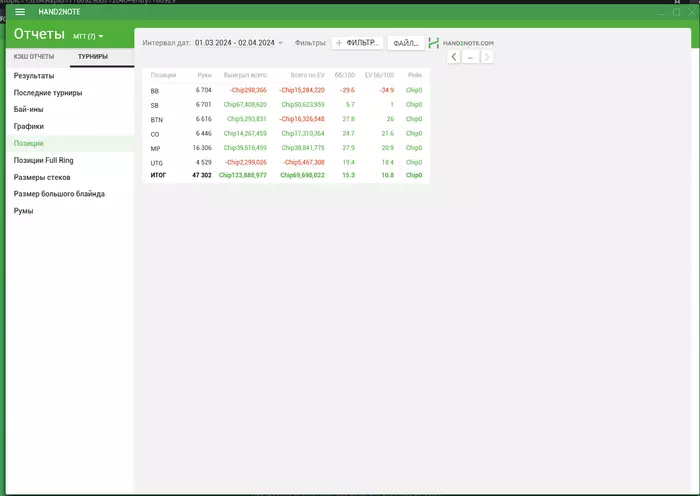This screenshot has height=496, width=700.
Task: Click the ИТОГ total row label
Action: coord(158,175)
